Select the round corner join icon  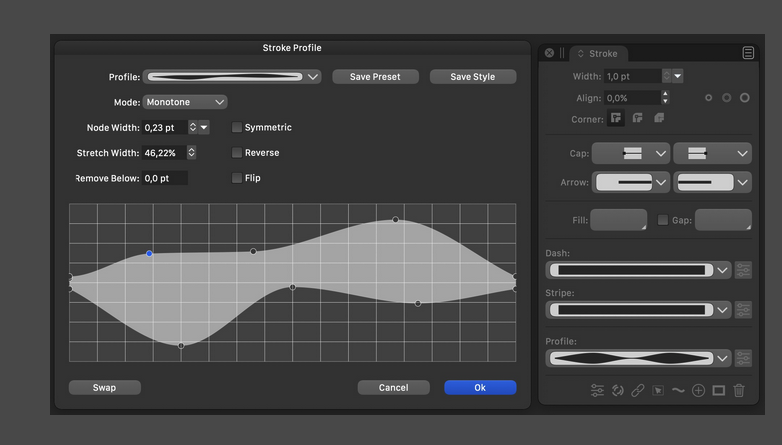(637, 119)
